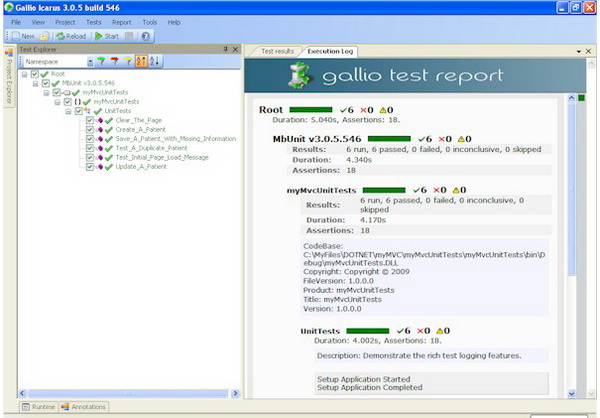This screenshot has height=418, width=600.
Task: Click the green checkmark icon beside Root
Action: [44, 74]
